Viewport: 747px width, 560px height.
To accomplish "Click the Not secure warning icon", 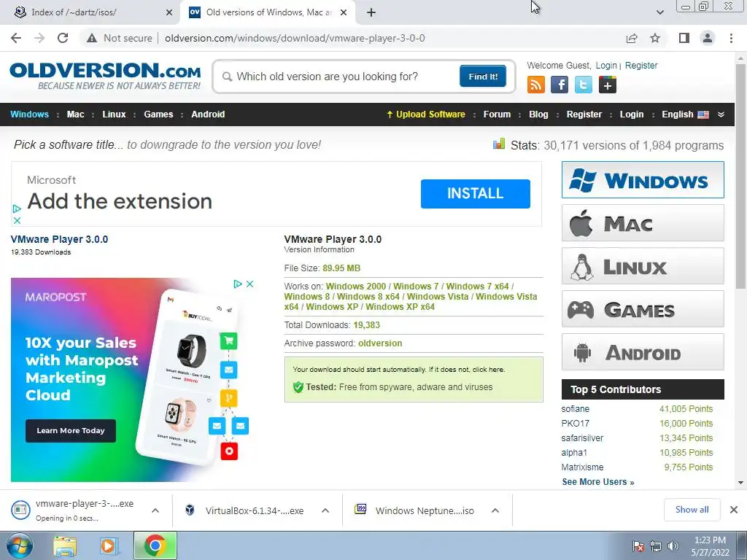I will (x=92, y=38).
